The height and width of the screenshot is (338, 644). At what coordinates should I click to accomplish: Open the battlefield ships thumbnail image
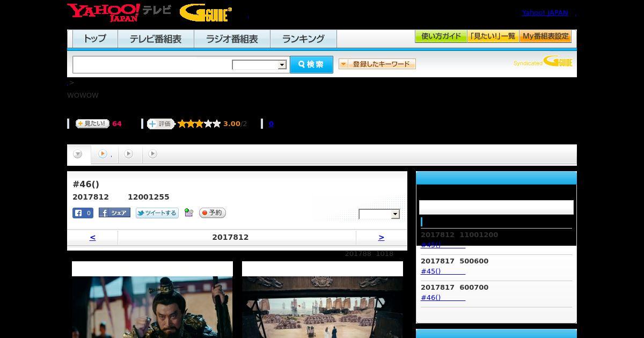point(323,307)
